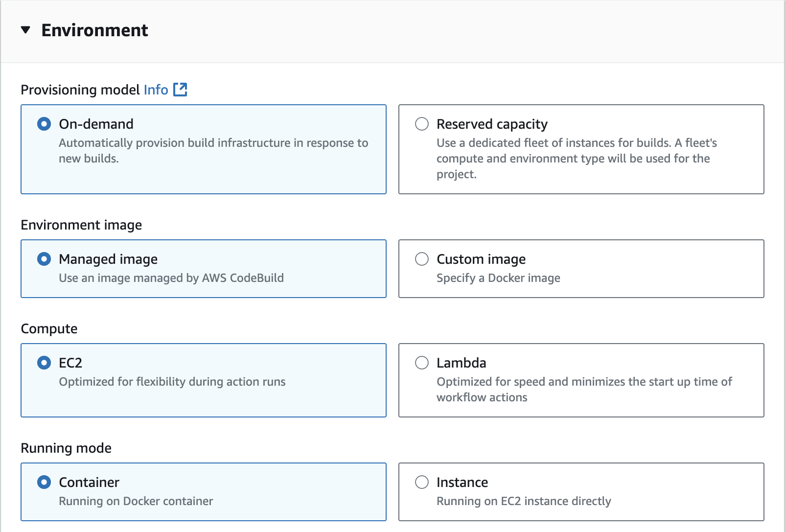Open the Provisioning model Info link
The image size is (785, 532).
tap(156, 90)
